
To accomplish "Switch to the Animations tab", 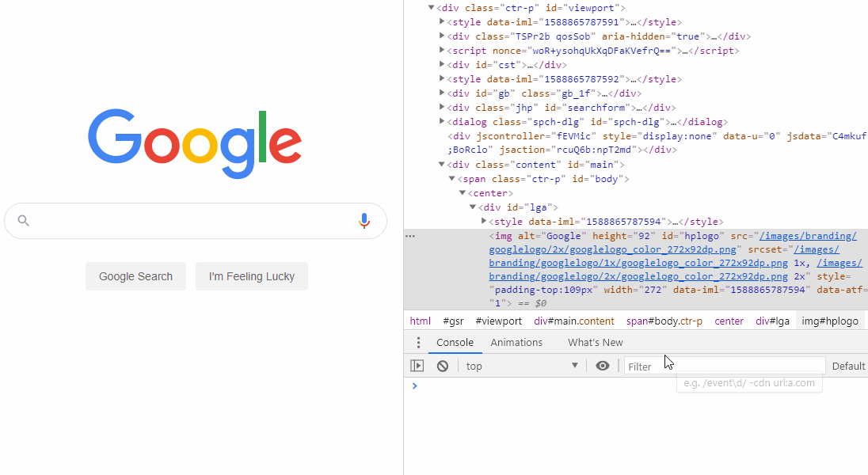I will point(516,343).
